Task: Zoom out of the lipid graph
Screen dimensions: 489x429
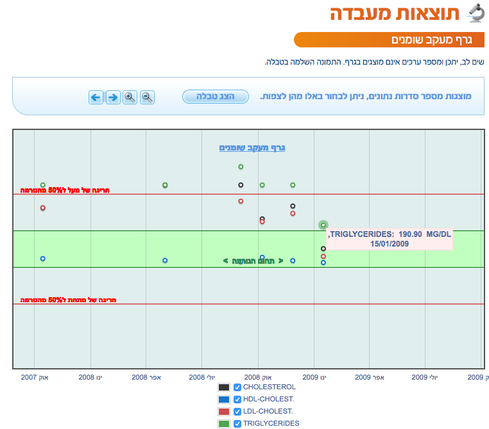Action: (x=147, y=97)
